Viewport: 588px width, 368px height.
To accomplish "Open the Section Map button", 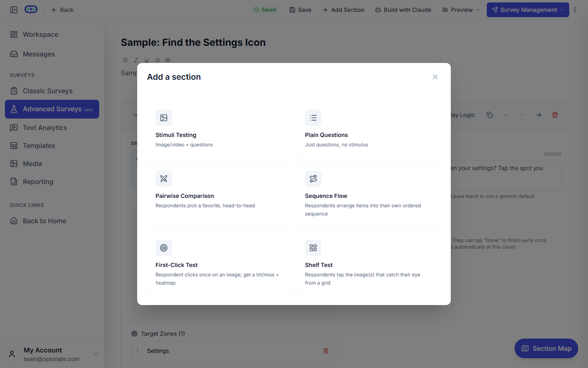I will (546, 348).
